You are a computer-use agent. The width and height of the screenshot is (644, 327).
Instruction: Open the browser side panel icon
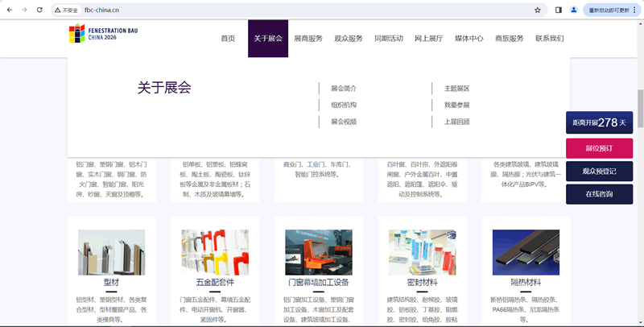559,10
